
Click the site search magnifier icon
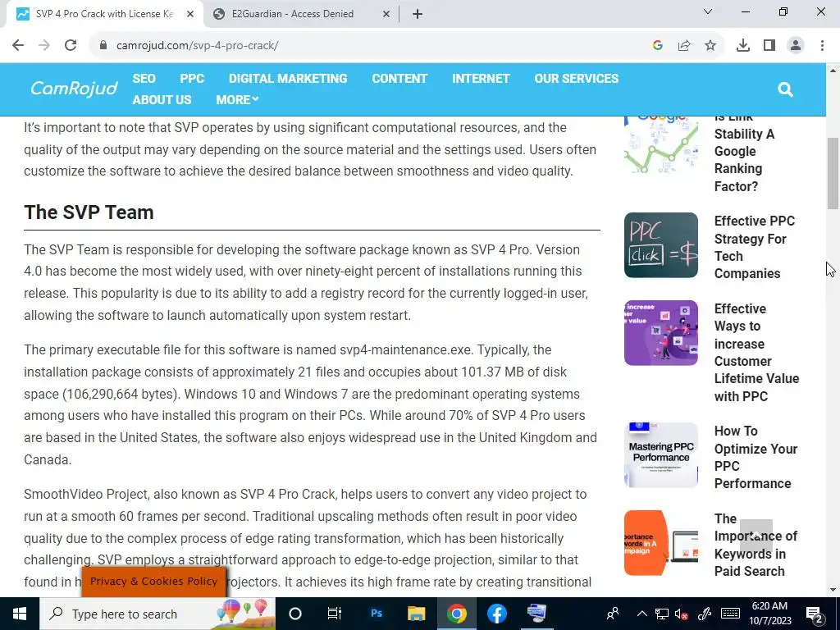(x=785, y=89)
